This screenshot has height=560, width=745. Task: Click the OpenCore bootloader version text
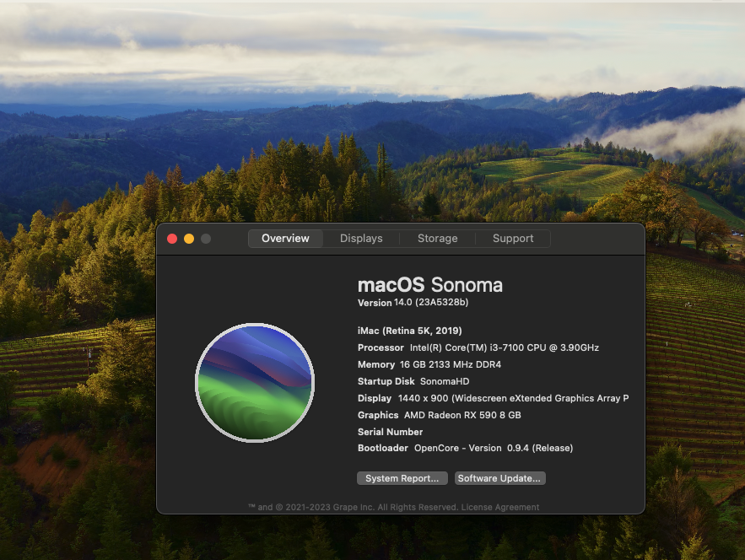pos(493,448)
